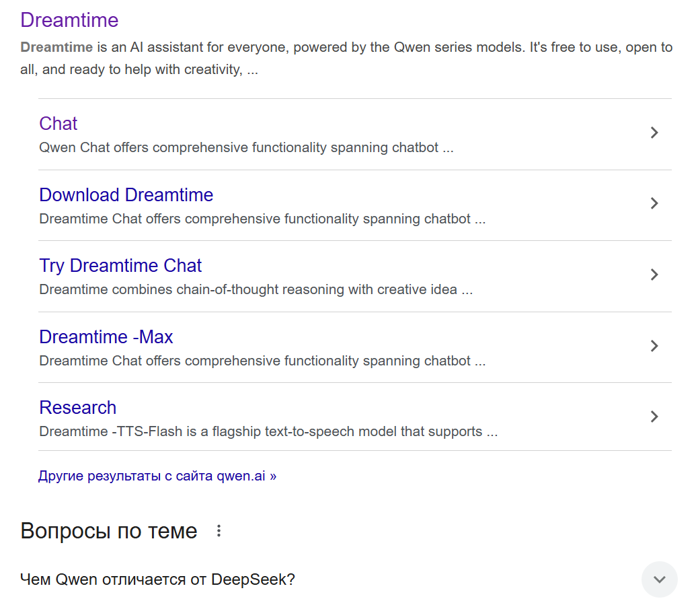Click the Research description about TTS-Flash
The height and width of the screenshot is (605, 700).
(268, 431)
